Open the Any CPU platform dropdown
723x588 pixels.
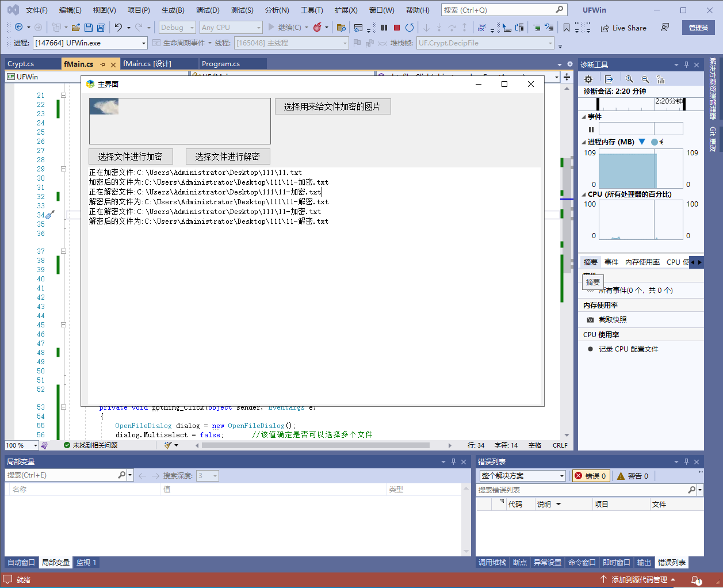tap(231, 27)
